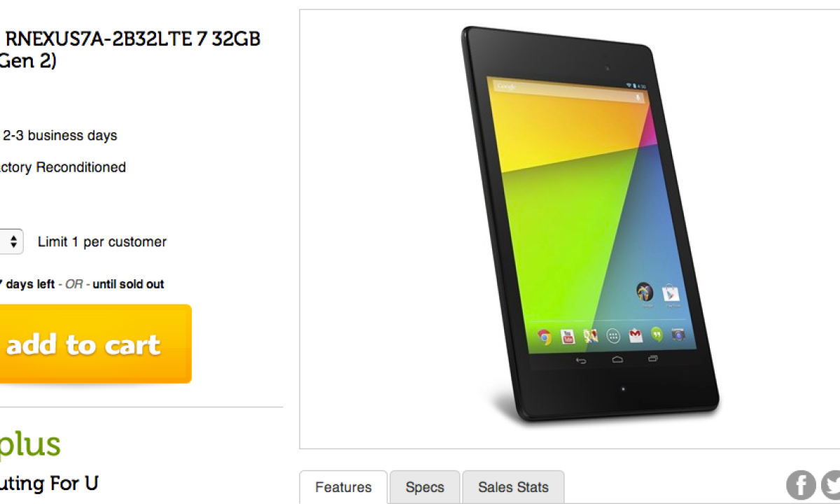Click the Twitter share icon
This screenshot has width=840, height=504.
click(831, 485)
